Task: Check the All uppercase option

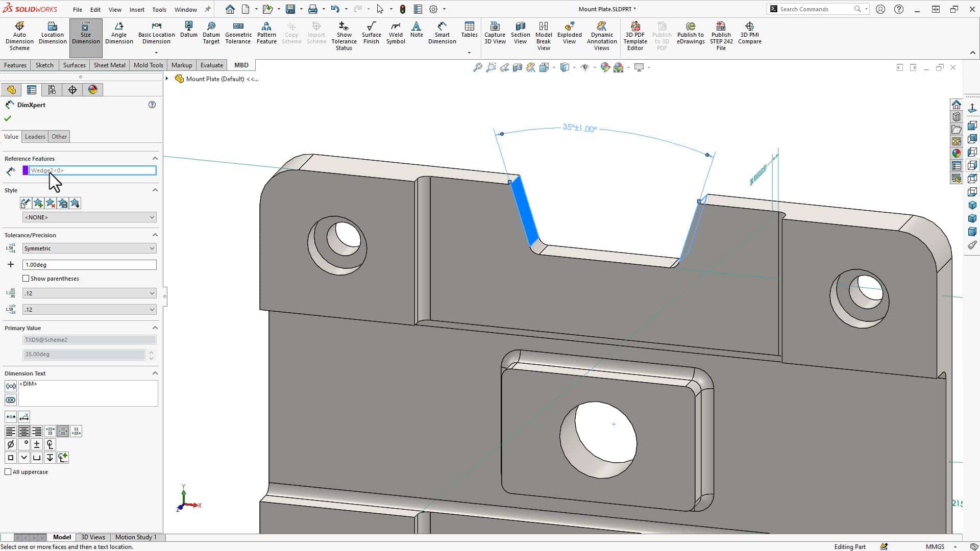Action: tap(8, 471)
